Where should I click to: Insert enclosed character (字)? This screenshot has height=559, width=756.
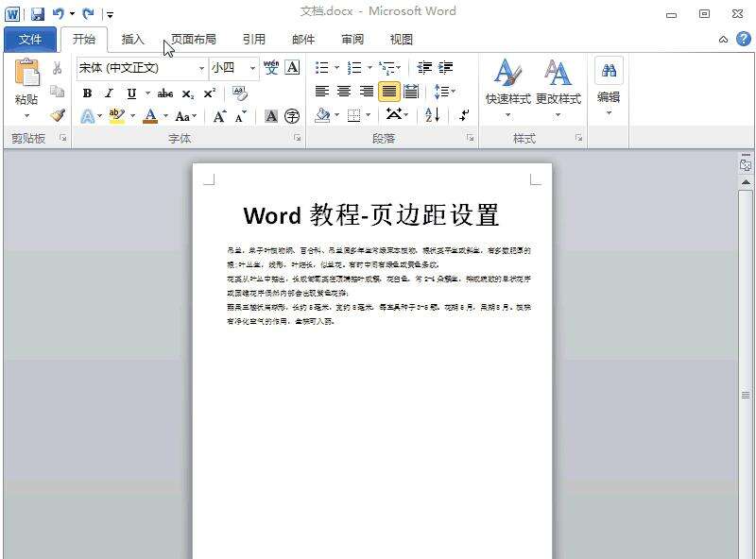point(292,116)
